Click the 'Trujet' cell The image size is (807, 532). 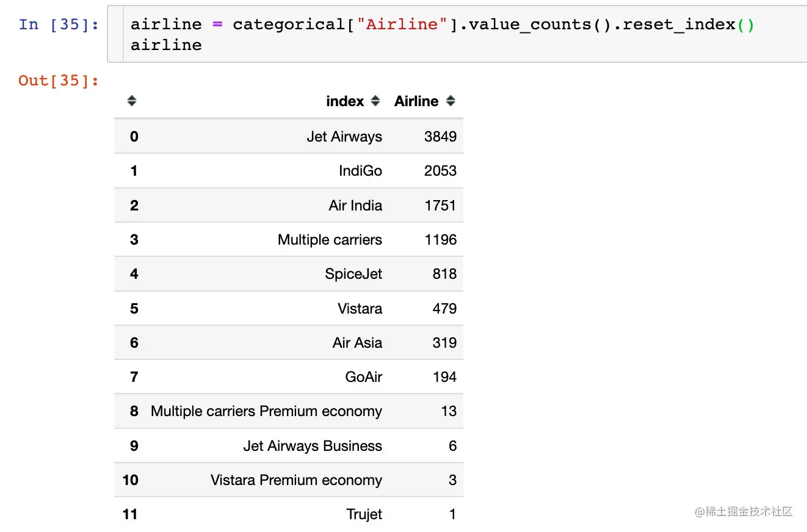[364, 515]
